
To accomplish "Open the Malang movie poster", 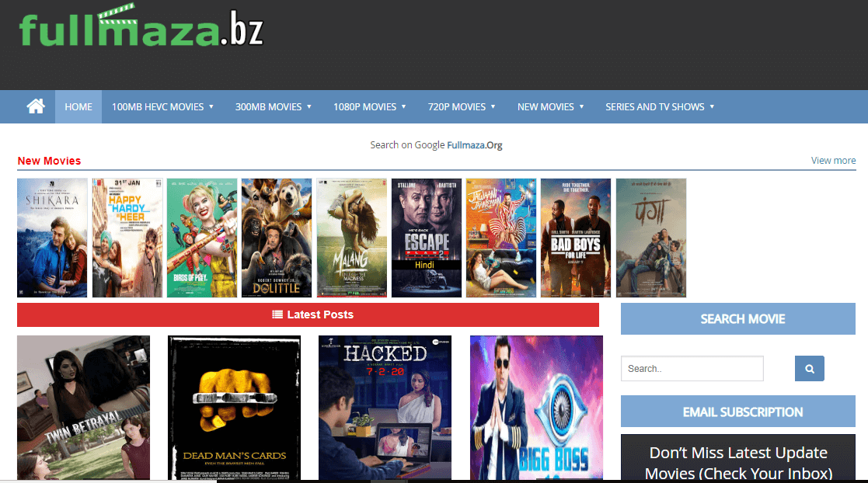I will [x=351, y=238].
